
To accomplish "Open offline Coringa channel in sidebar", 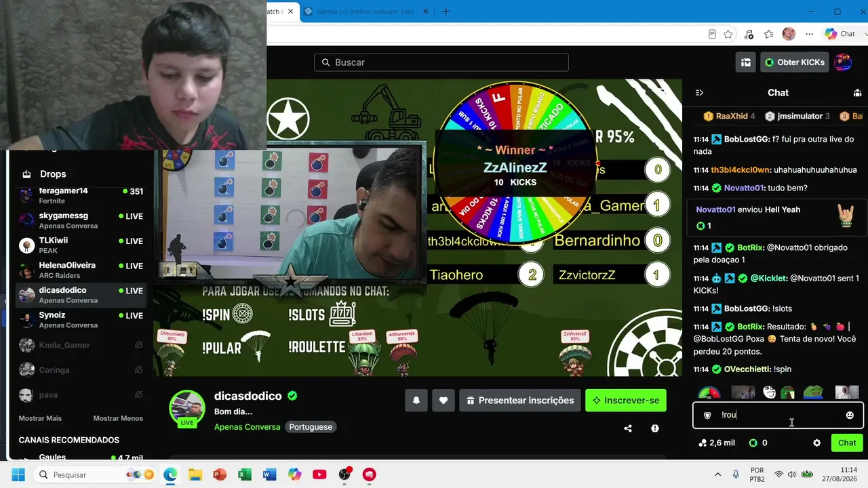I will point(81,370).
